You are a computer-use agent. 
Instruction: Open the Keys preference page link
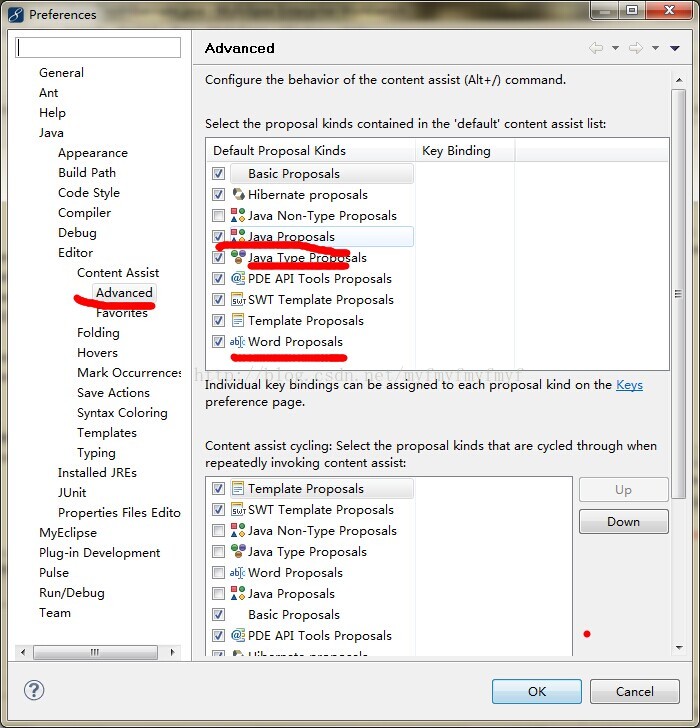coord(629,385)
